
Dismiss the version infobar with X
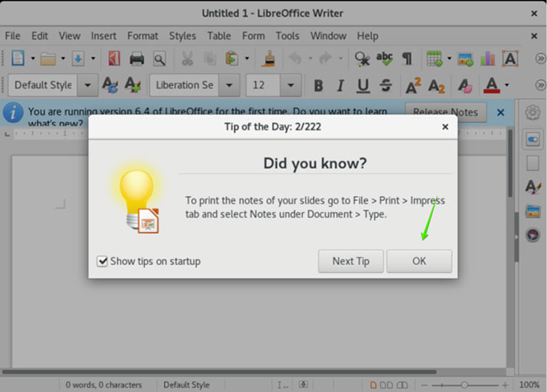tap(501, 112)
